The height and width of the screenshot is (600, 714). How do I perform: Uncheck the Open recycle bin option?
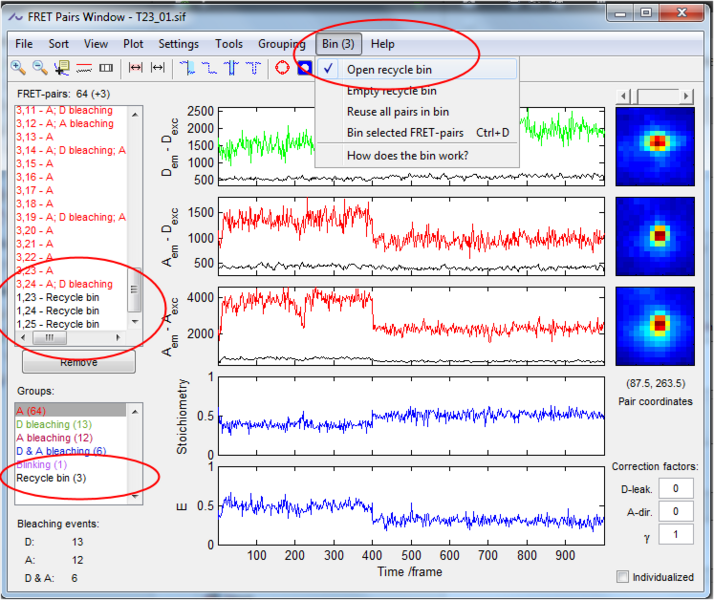coord(389,70)
